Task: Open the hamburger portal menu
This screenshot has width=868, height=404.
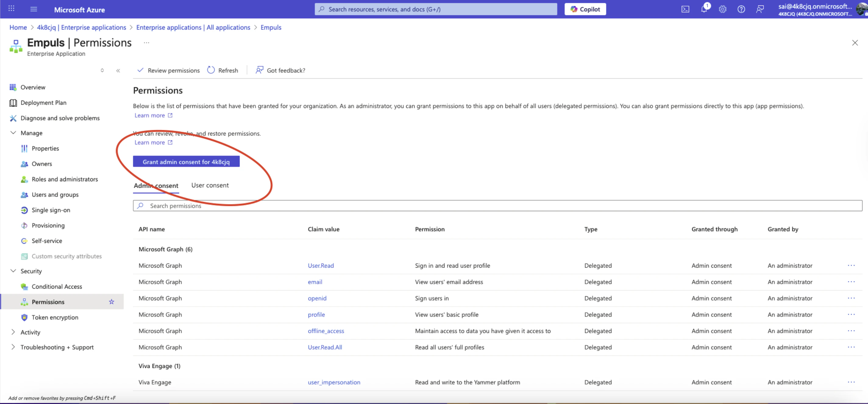Action: [34, 9]
